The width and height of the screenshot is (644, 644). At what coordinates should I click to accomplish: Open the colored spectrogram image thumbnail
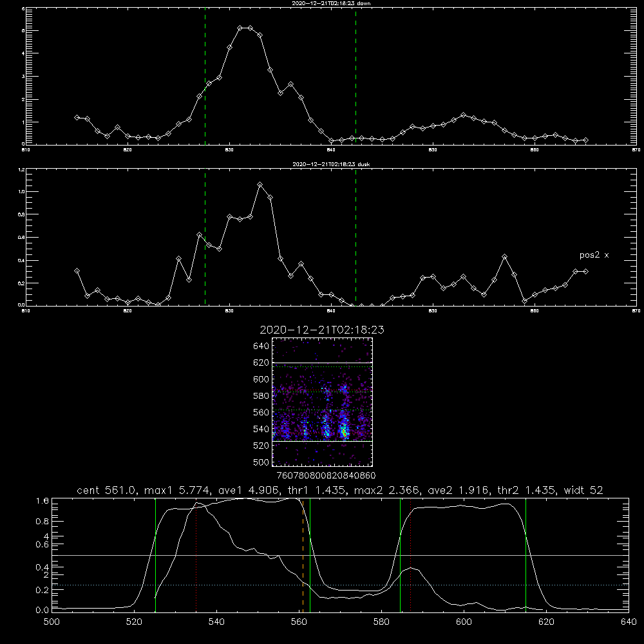322,402
